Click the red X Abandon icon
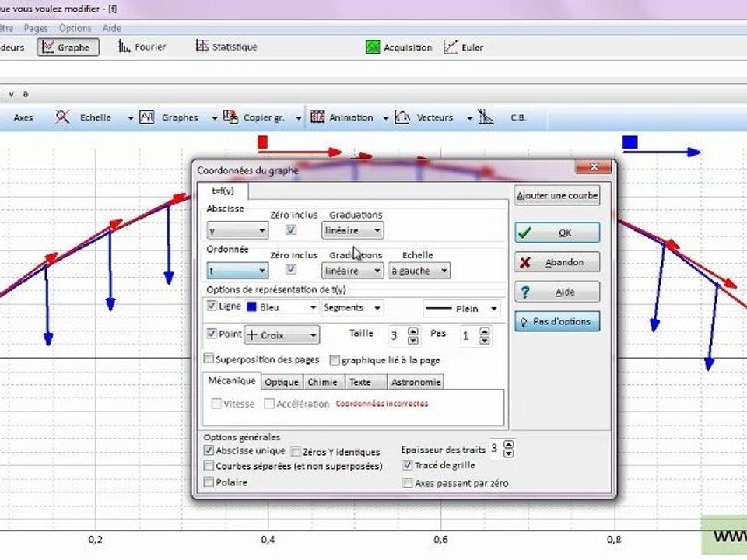Image resolution: width=747 pixels, height=560 pixels. [x=525, y=262]
